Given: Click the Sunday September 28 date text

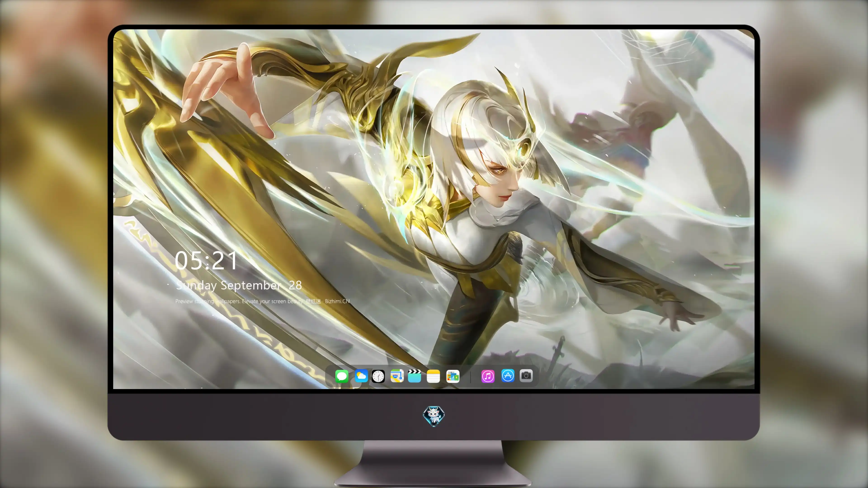Looking at the screenshot, I should click(x=239, y=286).
